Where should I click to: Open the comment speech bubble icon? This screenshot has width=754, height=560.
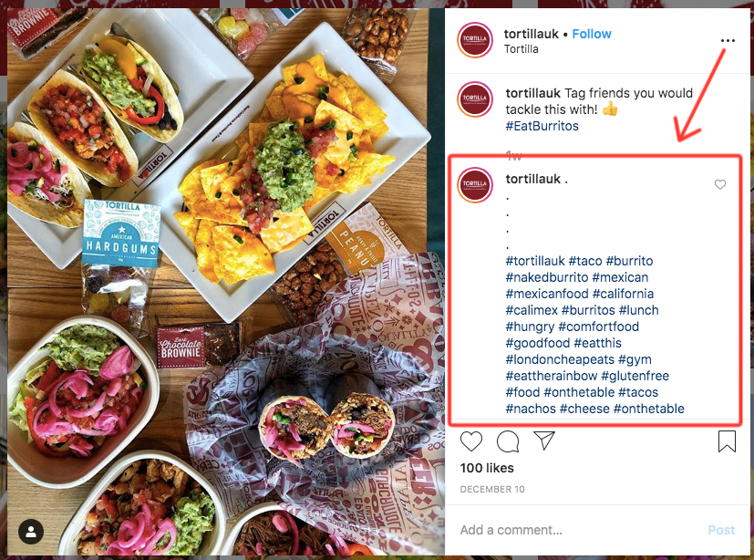tap(508, 441)
